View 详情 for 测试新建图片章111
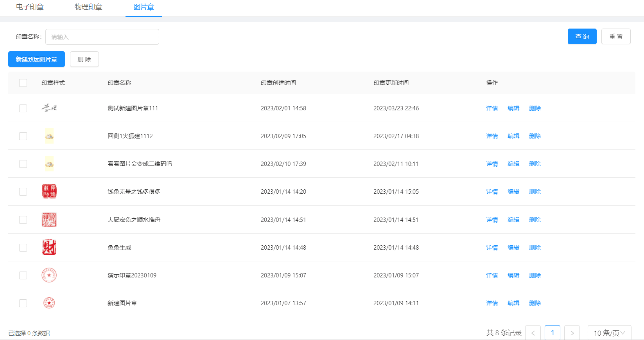Image resolution: width=644 pixels, height=340 pixels. click(x=492, y=108)
